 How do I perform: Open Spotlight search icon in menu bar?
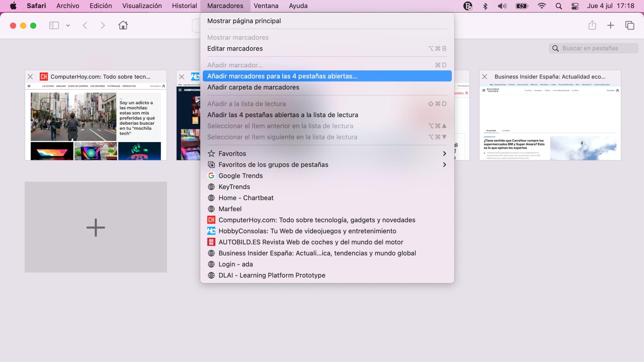click(x=559, y=6)
